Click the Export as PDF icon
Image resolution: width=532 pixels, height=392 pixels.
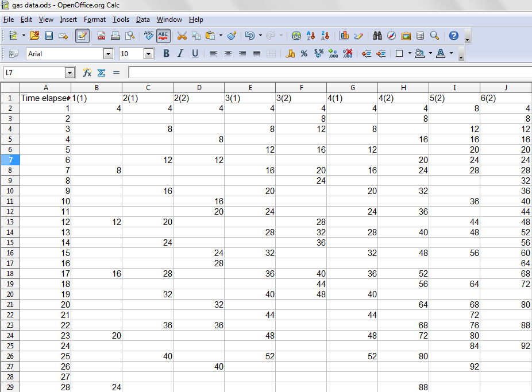click(101, 36)
